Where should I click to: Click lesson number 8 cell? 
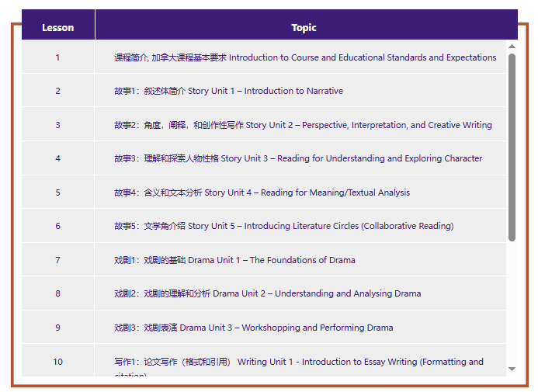click(x=57, y=293)
